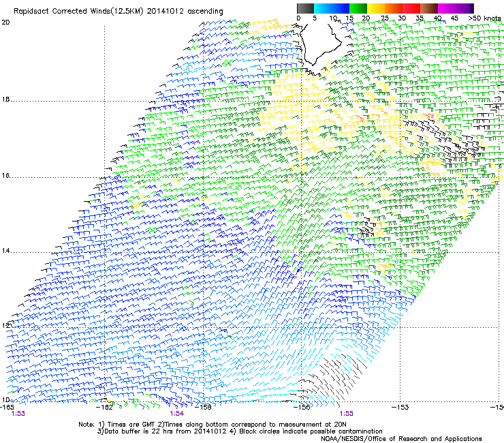Click the red 30-35 knots legend segment
This screenshot has height=443, width=504.
(x=411, y=8)
